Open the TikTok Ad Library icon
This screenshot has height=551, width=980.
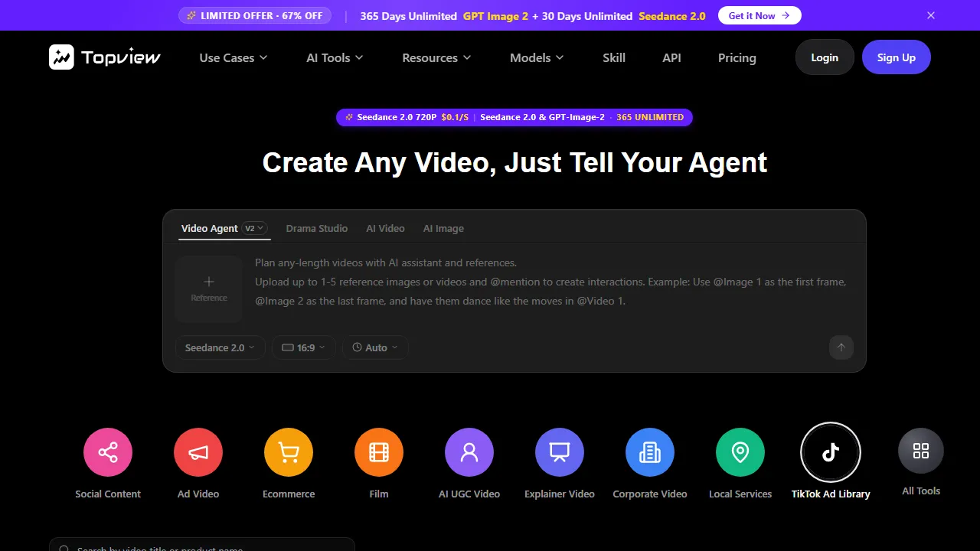coord(831,452)
